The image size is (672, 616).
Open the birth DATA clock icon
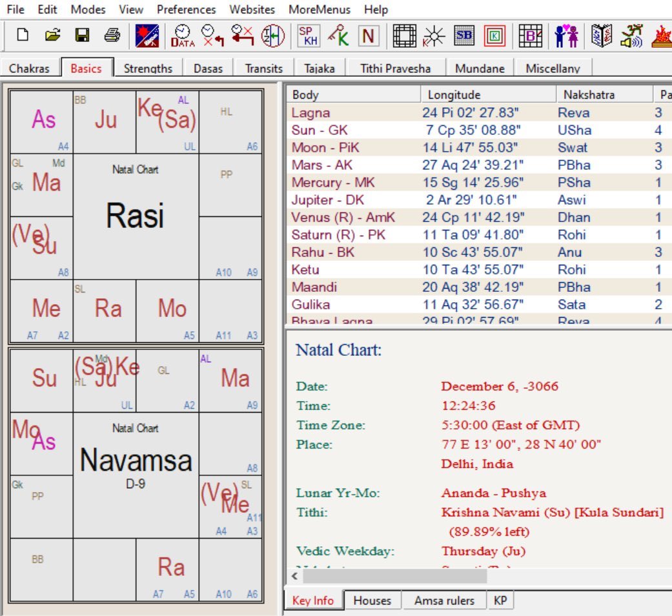coord(183,36)
